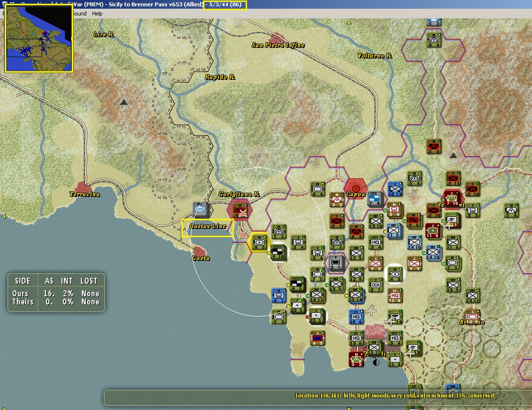Select artillery 22-5 with white halo
Viewport: 532px width, 410px height.
point(316,316)
